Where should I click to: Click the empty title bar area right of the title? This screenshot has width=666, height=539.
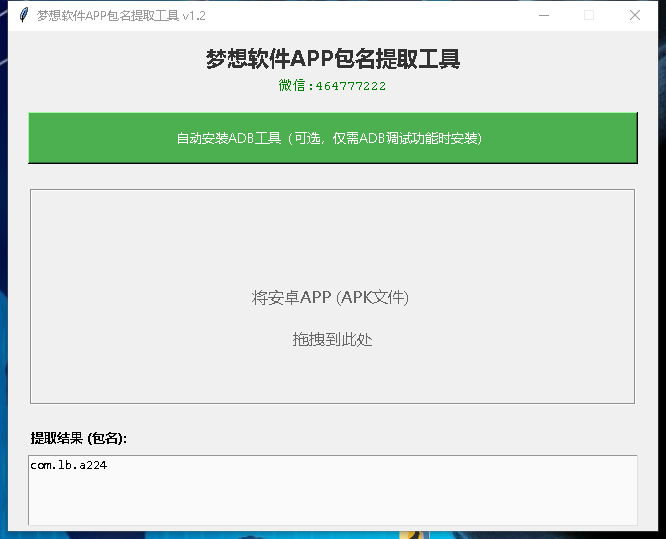click(x=380, y=15)
